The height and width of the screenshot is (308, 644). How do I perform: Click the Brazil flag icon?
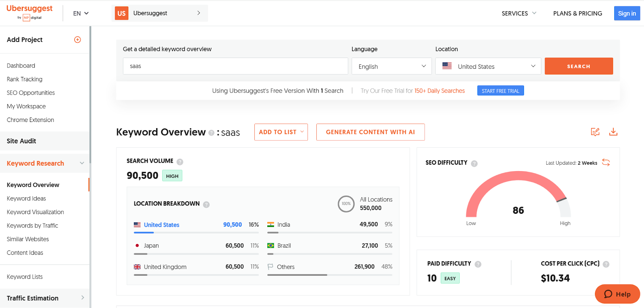[270, 246]
